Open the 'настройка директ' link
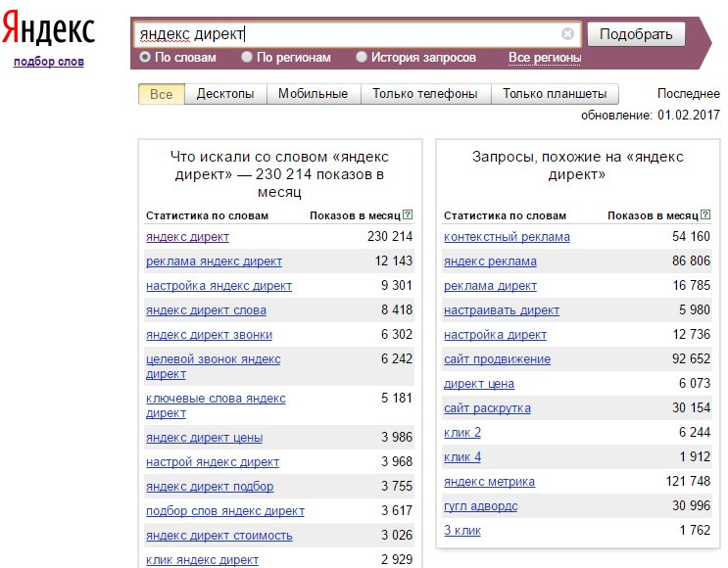This screenshot has height=568, width=728. (495, 335)
